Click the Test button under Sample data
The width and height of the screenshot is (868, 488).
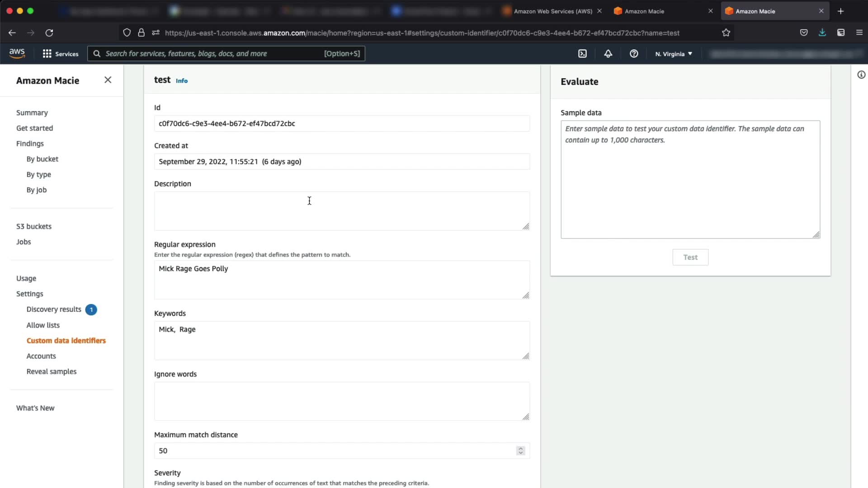point(690,257)
